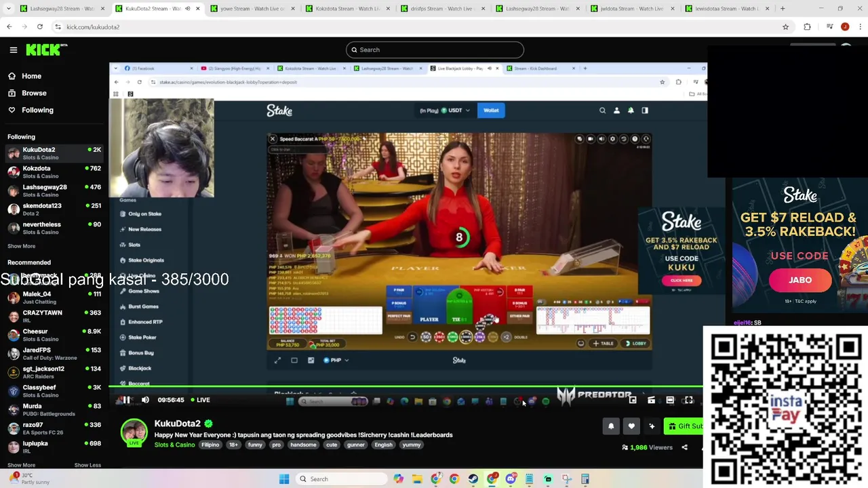This screenshot has height=488, width=868.
Task: Open the razo97 recommended channel
Action: [x=54, y=428]
